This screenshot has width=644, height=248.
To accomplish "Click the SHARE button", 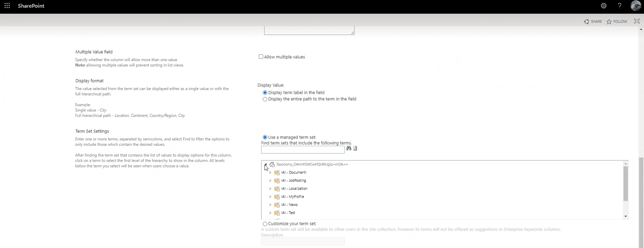I will click(593, 22).
